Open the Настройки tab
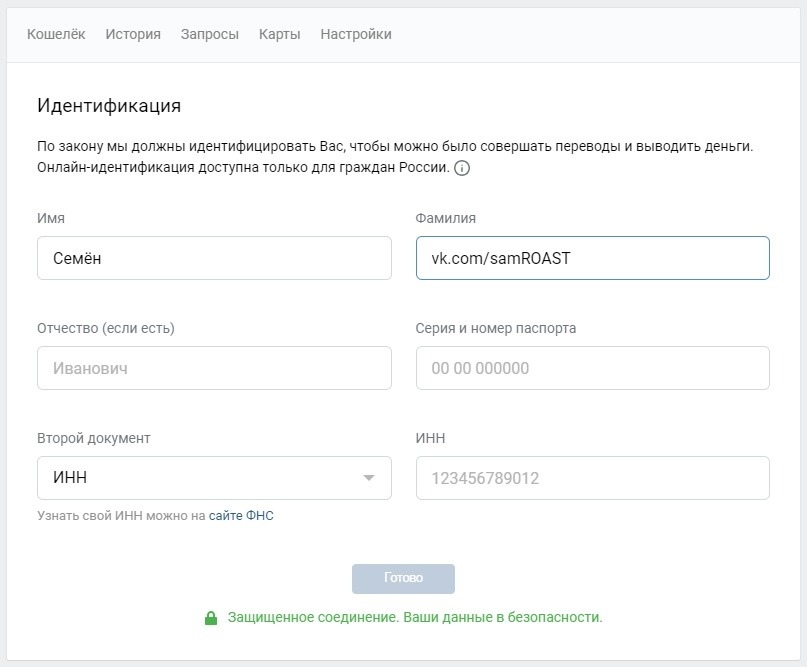This screenshot has height=667, width=807. (355, 34)
